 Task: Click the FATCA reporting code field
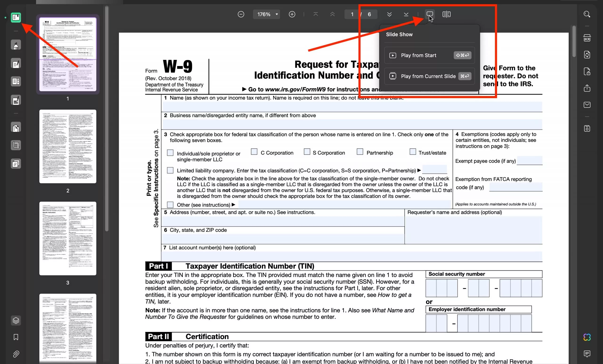click(x=516, y=187)
